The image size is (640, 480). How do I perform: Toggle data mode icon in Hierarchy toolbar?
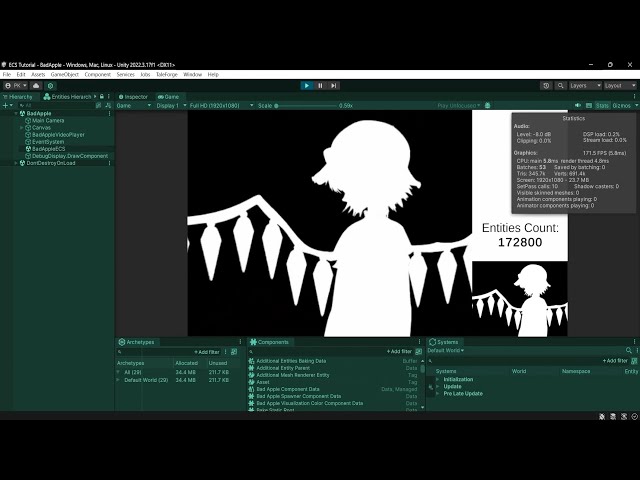[108, 106]
